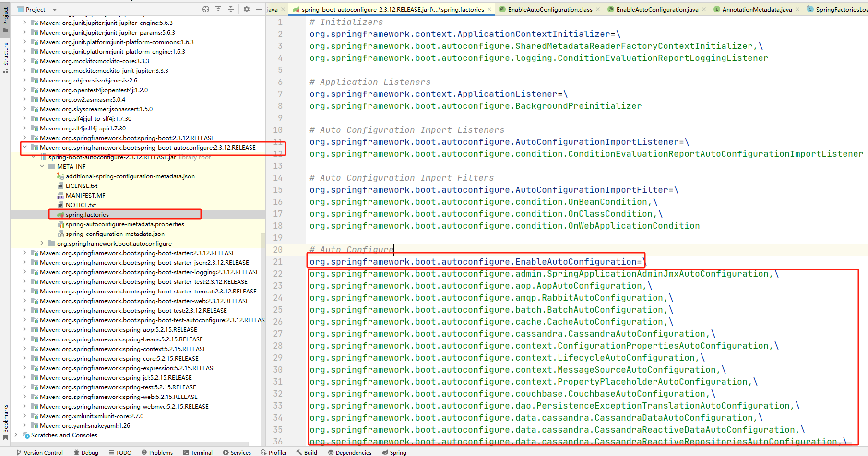Open the Build tool window
Viewport: 868px width, 456px height.
pos(307,452)
